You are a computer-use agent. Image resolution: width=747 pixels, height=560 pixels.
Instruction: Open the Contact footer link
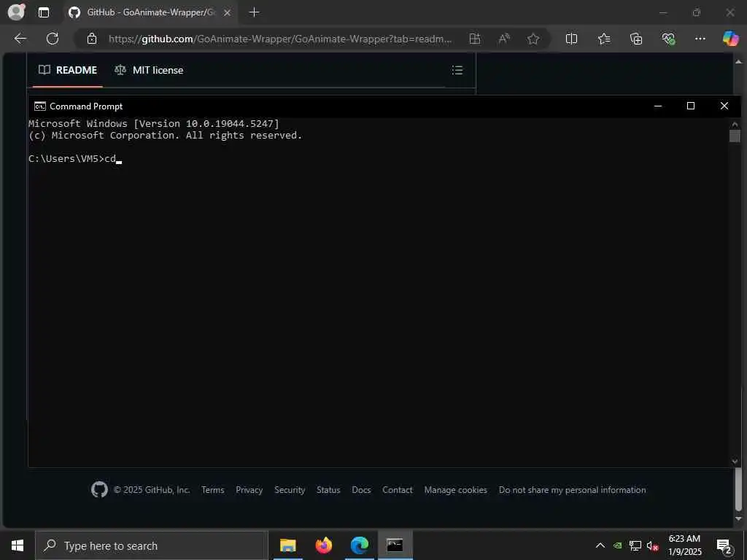coord(398,490)
